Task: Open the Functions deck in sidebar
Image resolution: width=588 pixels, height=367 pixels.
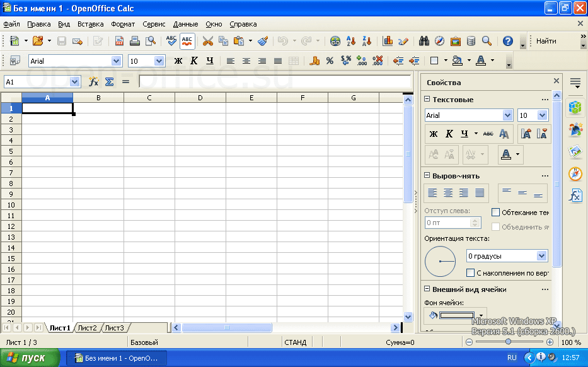Action: tap(575, 196)
